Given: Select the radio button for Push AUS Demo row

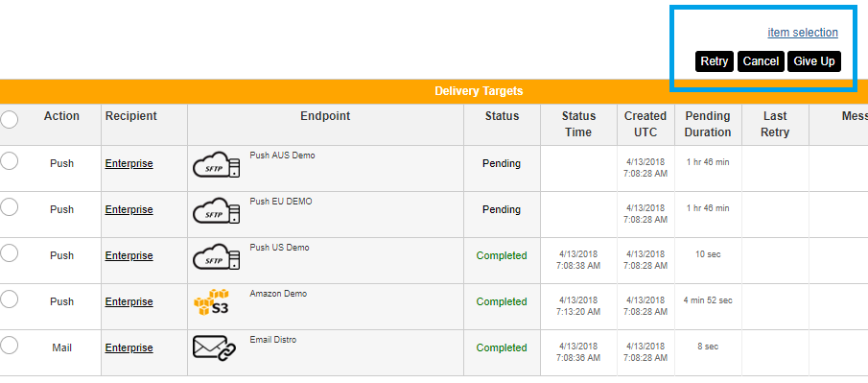Looking at the screenshot, I should (x=9, y=161).
